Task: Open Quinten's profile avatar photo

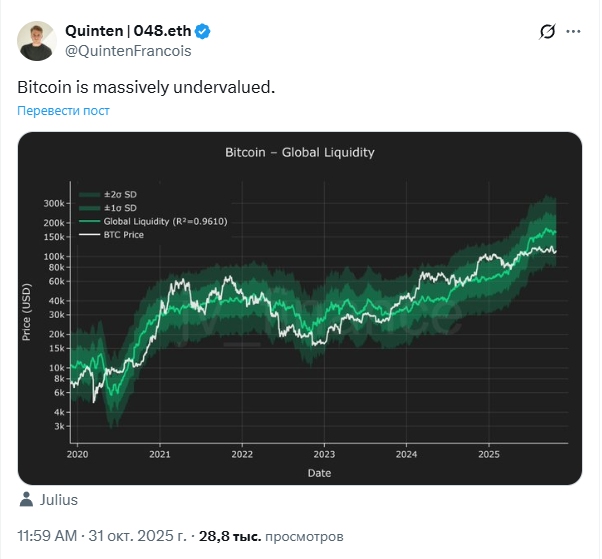Action: point(34,39)
